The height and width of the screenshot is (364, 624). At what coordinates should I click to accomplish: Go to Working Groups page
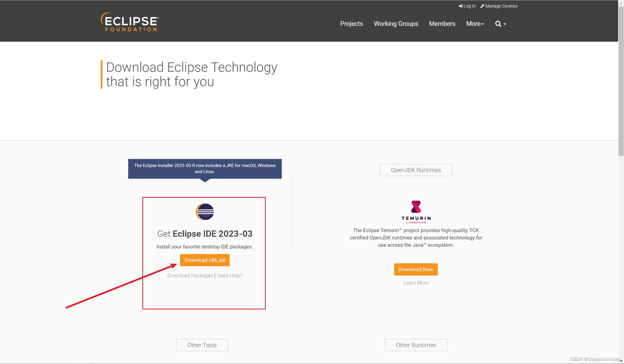coord(396,24)
